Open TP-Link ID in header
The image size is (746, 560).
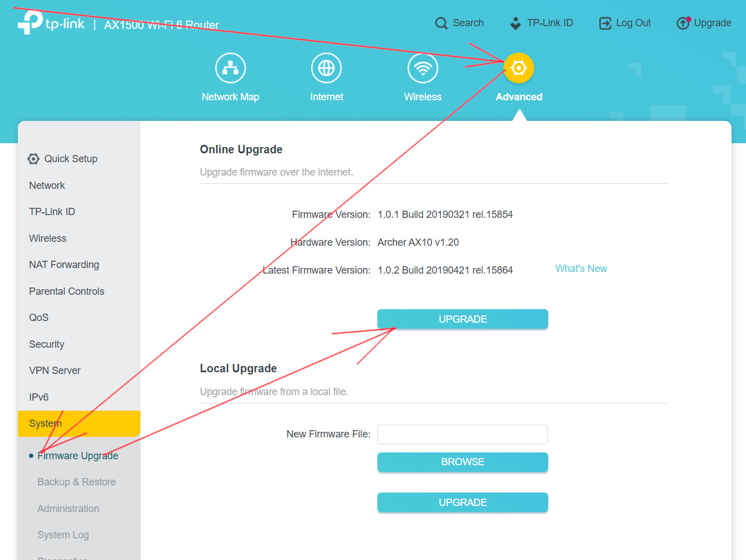(x=541, y=23)
